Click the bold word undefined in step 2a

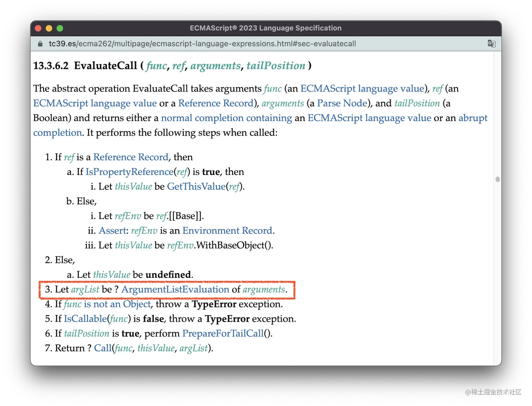click(x=168, y=275)
